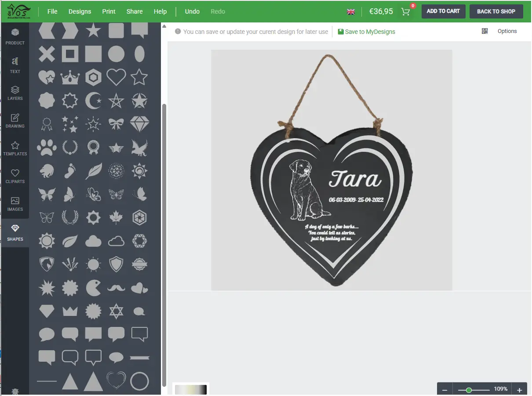Open the Templates panel
The width and height of the screenshot is (532, 396).
point(15,148)
